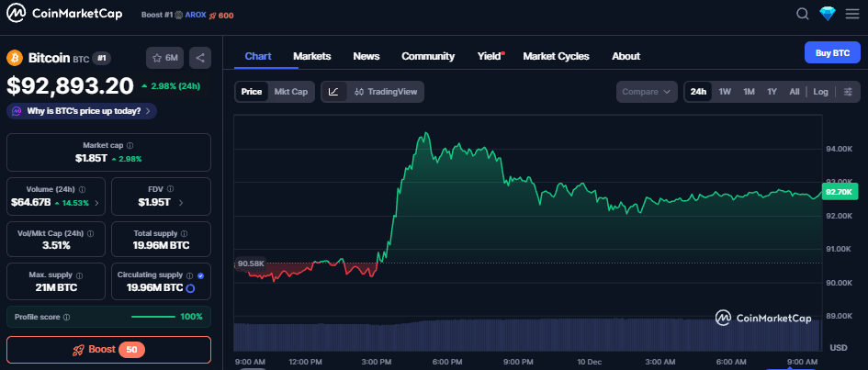Open the Community tab
868x370 pixels.
click(428, 56)
